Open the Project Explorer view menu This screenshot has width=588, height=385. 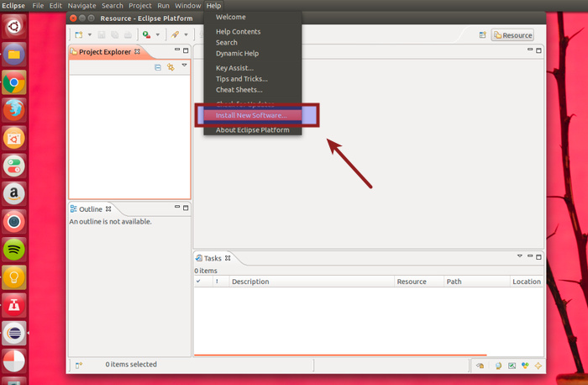tap(184, 66)
